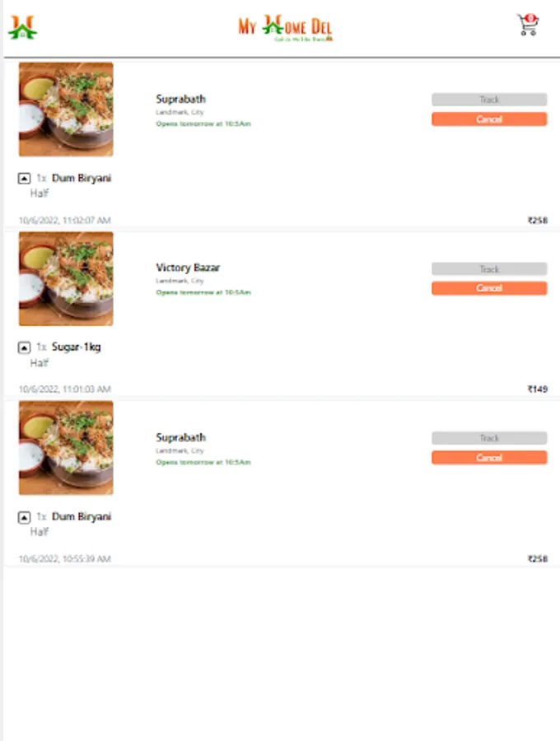
Task: Open the Victory Bazar store name
Action: pyautogui.click(x=188, y=268)
